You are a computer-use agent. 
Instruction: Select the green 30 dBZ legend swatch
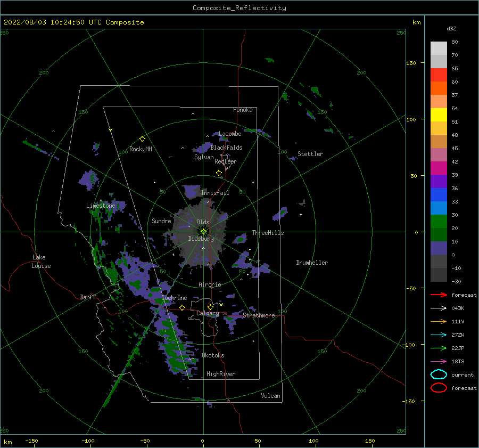coord(439,221)
